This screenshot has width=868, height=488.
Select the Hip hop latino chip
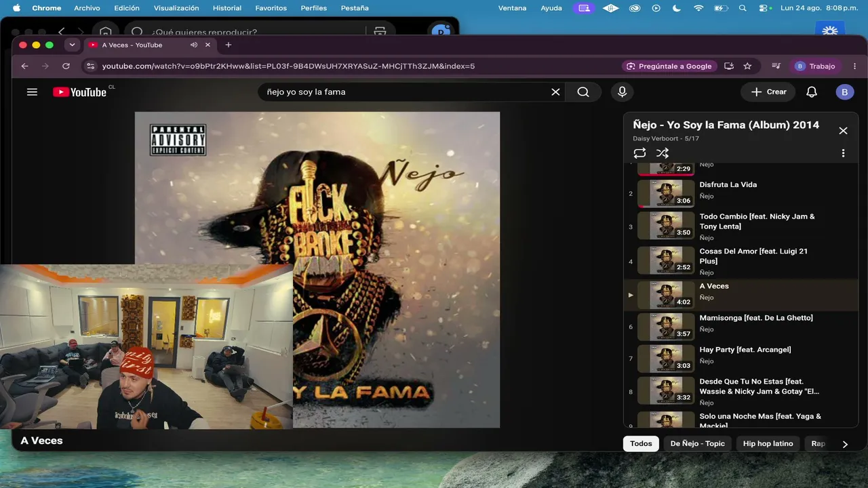[x=768, y=444]
